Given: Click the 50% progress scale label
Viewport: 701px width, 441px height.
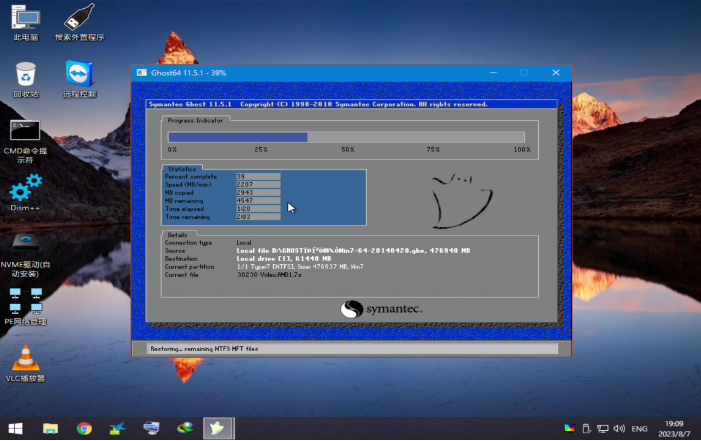Looking at the screenshot, I should click(x=348, y=149).
